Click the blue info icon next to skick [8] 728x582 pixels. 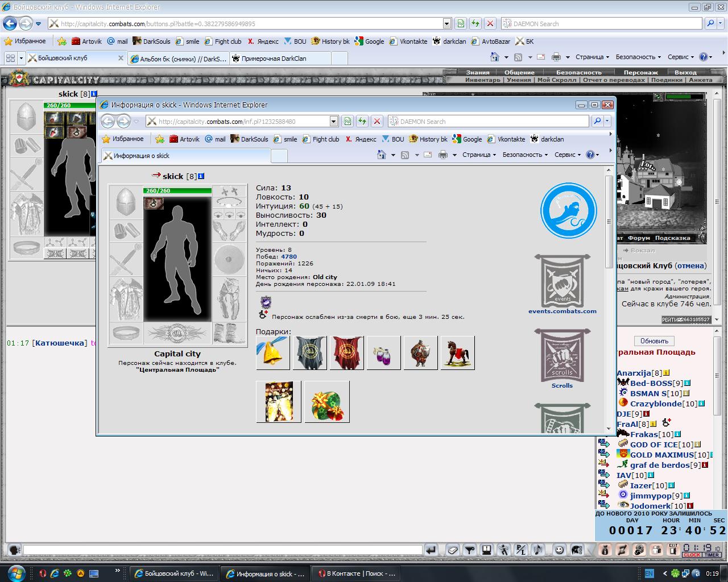(x=201, y=176)
